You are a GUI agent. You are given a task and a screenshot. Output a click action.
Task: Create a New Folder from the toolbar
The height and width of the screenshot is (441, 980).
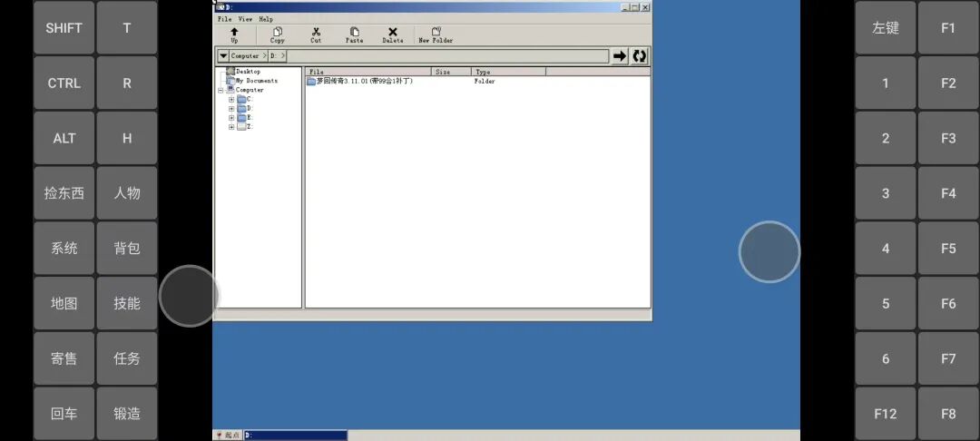click(x=436, y=34)
